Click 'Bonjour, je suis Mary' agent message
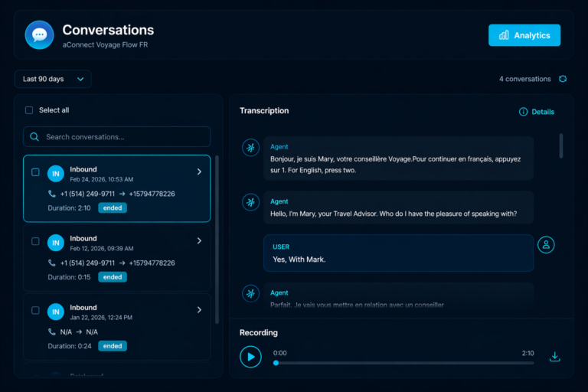This screenshot has width=588, height=392. click(x=398, y=158)
